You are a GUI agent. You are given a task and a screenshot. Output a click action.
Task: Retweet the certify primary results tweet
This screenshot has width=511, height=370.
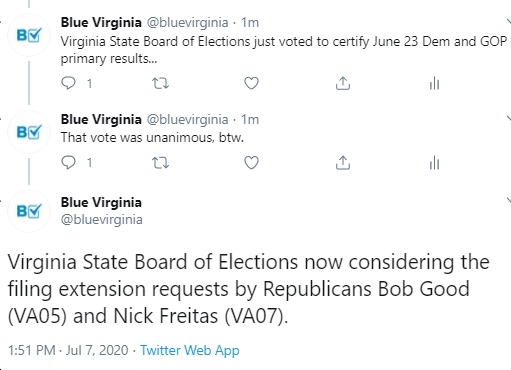coord(160,83)
